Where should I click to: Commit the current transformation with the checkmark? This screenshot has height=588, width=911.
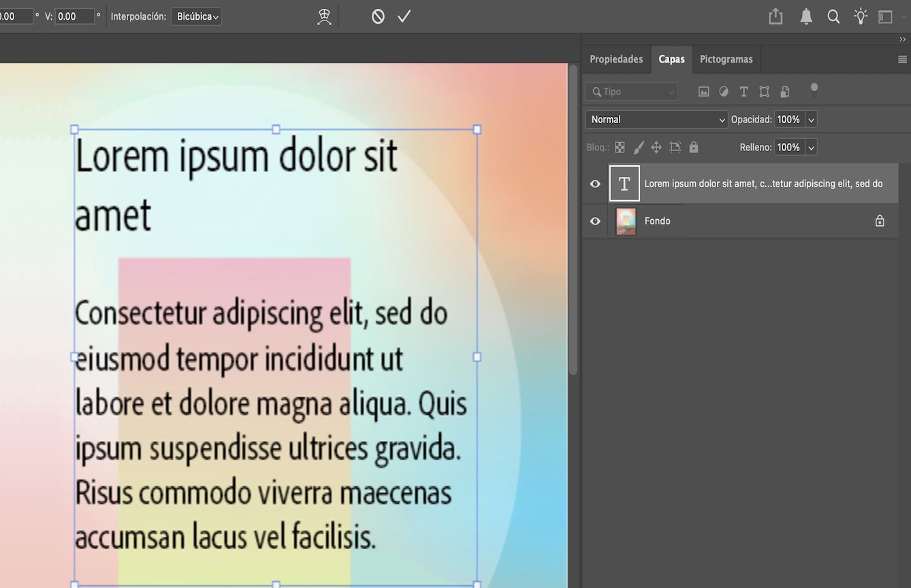(403, 16)
